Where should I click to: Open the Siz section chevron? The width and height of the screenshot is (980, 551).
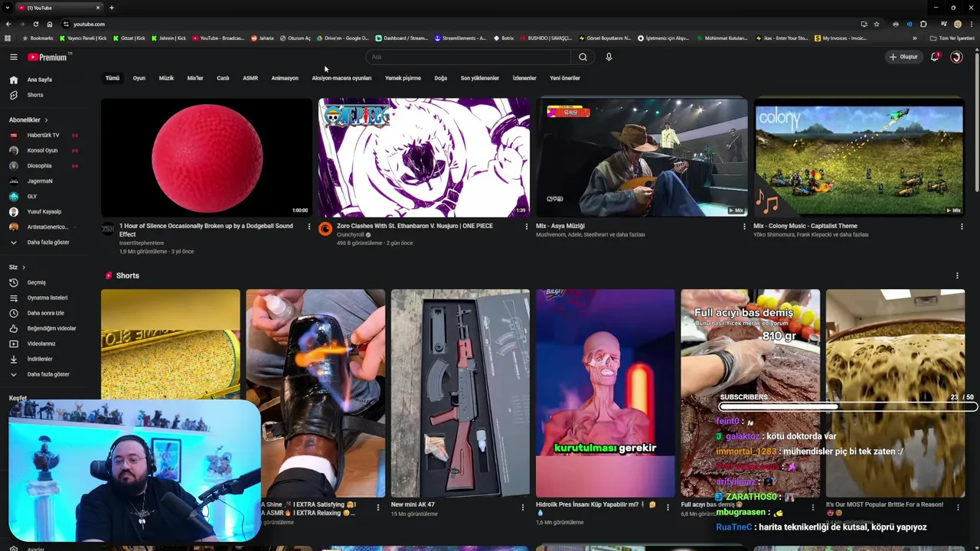tap(24, 267)
